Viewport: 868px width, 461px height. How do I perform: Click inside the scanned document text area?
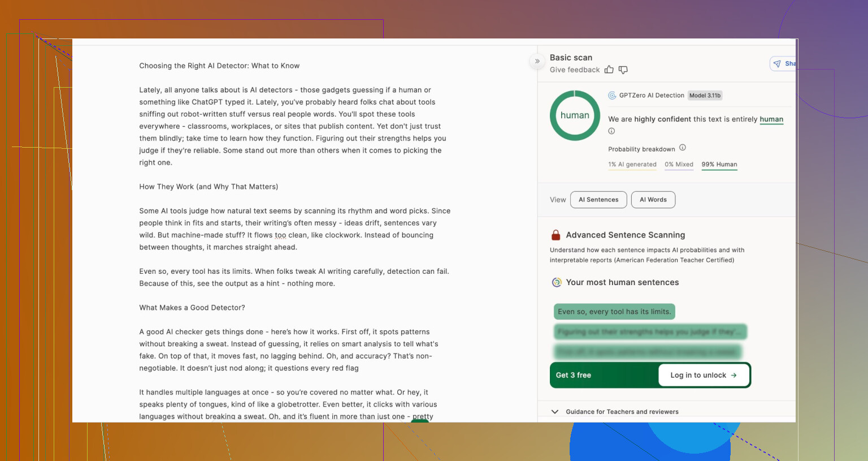(294, 235)
